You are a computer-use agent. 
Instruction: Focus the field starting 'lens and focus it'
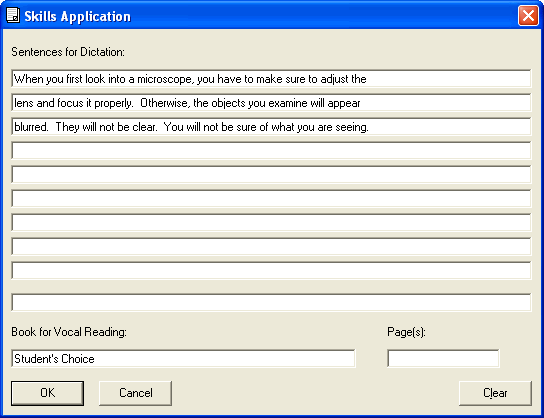[x=271, y=103]
